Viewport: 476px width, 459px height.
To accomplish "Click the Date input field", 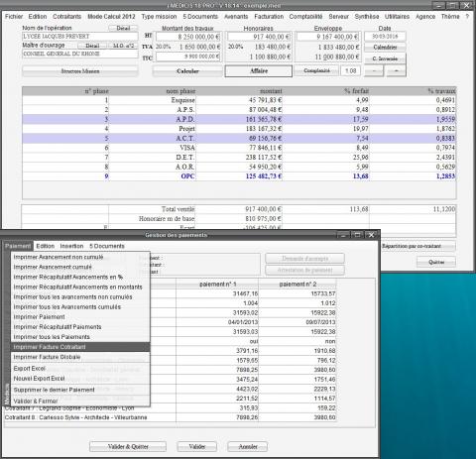I will pyautogui.click(x=385, y=36).
